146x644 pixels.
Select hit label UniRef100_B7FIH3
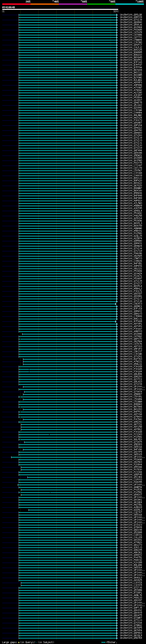tap(131, 63)
